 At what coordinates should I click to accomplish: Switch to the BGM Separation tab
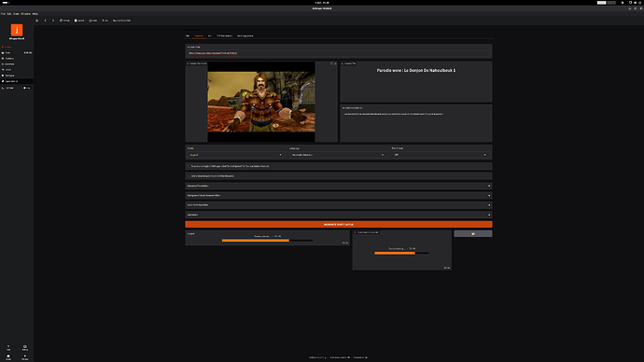point(245,35)
